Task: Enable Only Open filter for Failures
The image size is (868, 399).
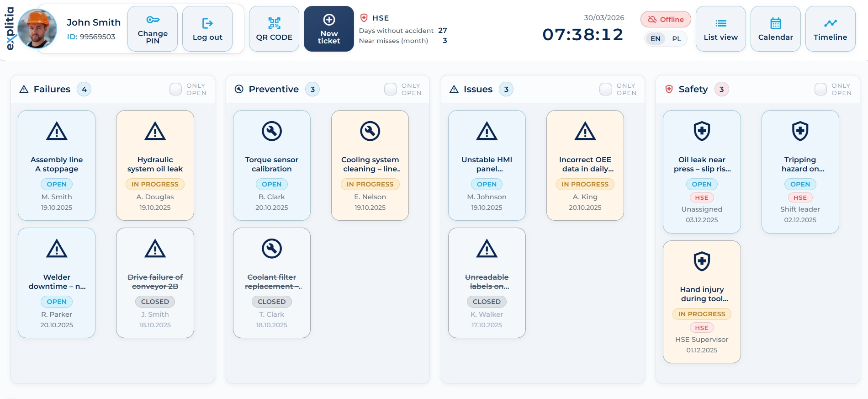Action: tap(176, 89)
